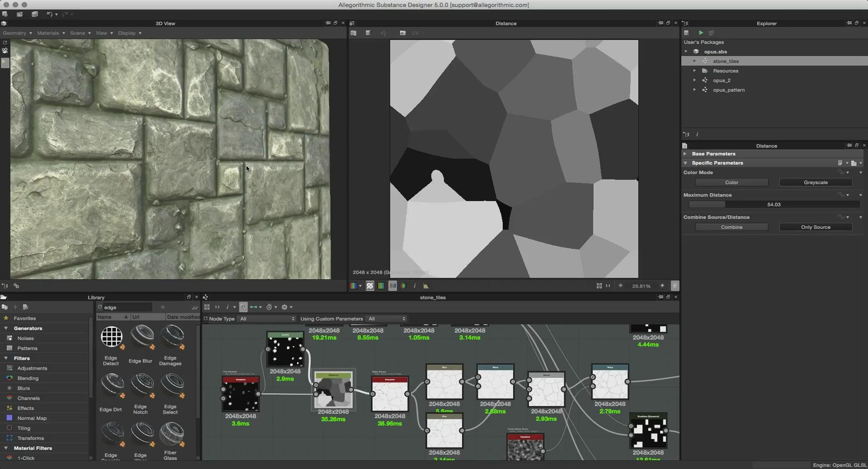The height and width of the screenshot is (469, 868).
Task: Select the Edge Detect library thumbnail
Action: tap(111, 337)
